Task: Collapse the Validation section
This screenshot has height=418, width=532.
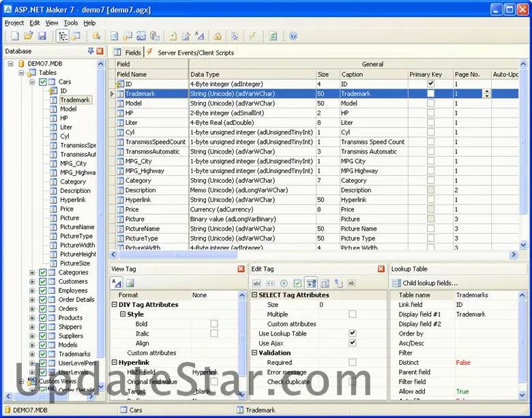Action: pos(254,353)
